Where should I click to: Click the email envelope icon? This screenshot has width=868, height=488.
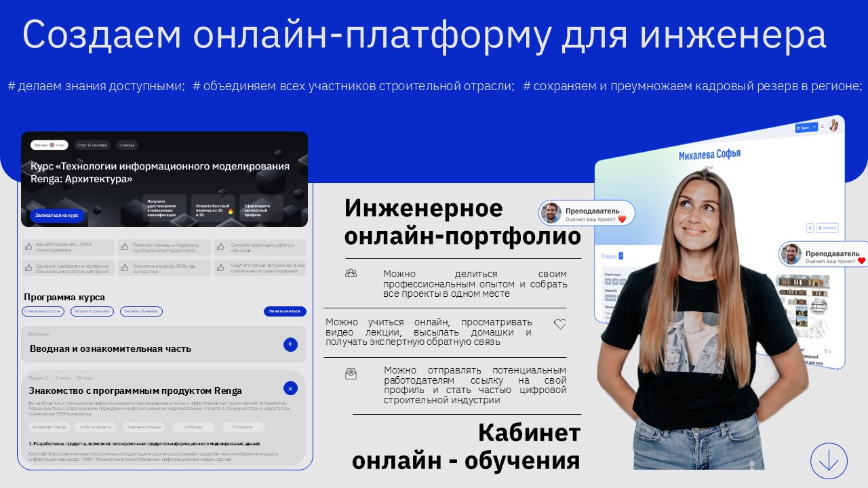click(x=351, y=373)
